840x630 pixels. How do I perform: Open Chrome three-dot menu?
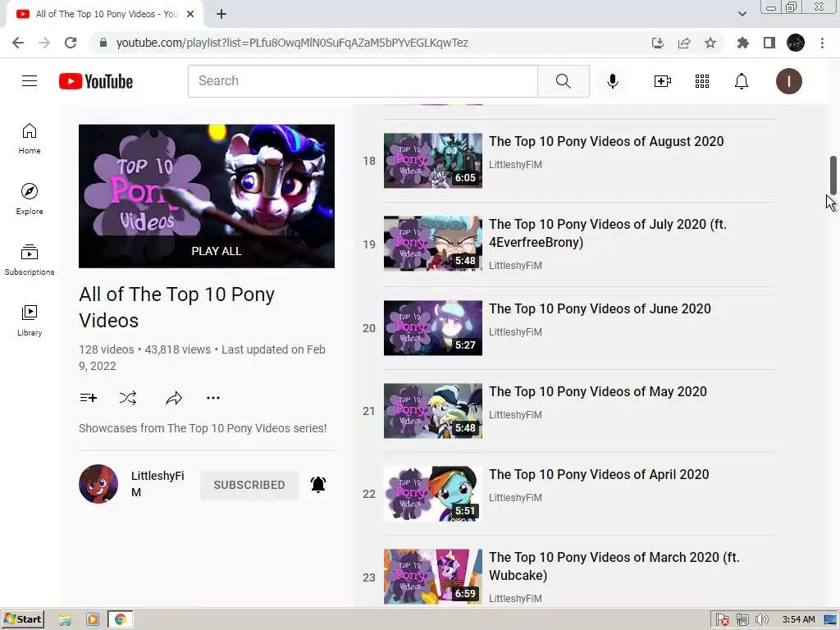tap(822, 43)
